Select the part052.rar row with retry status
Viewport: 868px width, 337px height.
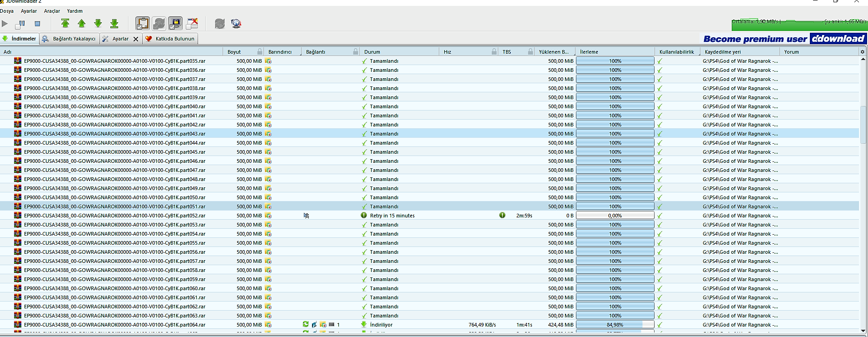click(114, 216)
